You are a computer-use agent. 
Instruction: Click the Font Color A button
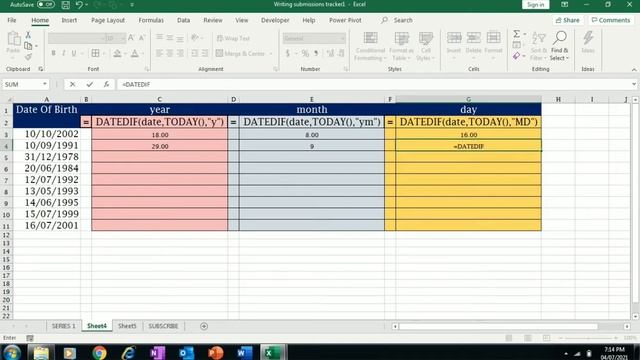click(x=135, y=53)
